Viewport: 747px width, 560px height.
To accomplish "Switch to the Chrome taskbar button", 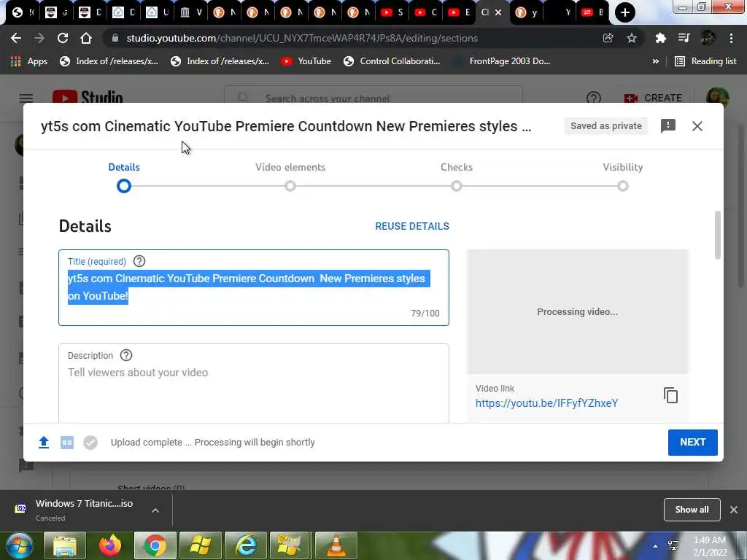I will tap(155, 545).
